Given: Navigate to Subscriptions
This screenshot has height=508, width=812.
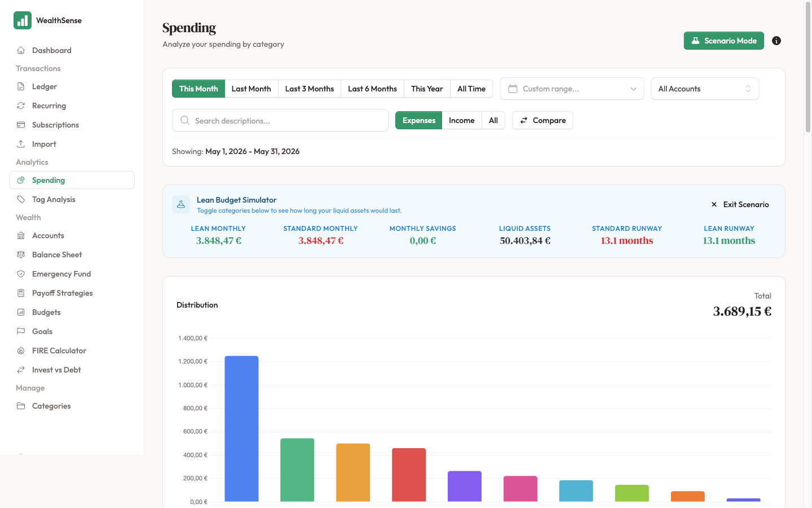Looking at the screenshot, I should click(72, 125).
